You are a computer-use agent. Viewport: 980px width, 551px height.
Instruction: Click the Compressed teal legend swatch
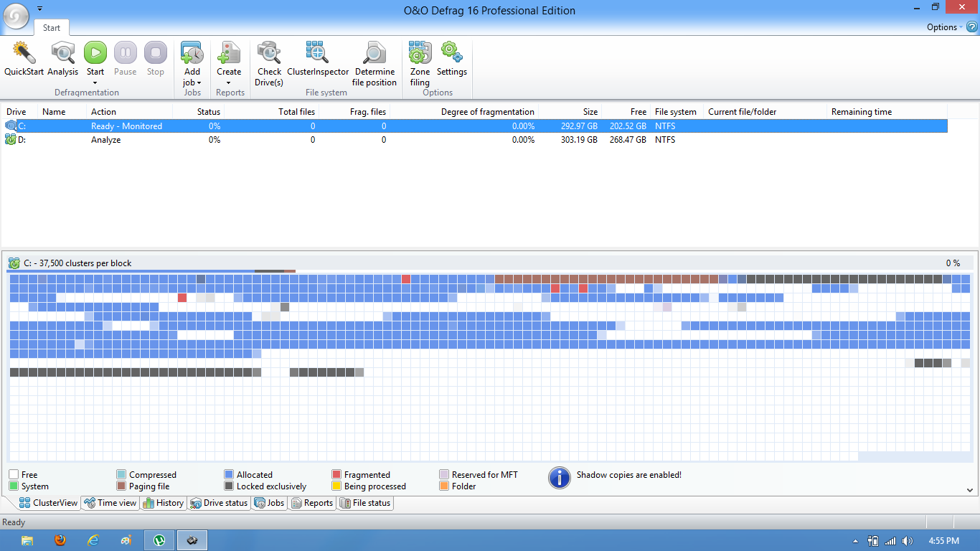[121, 475]
